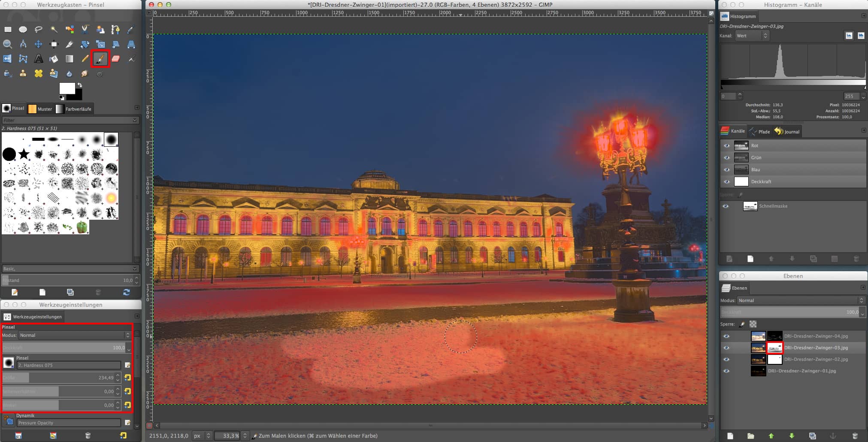The width and height of the screenshot is (868, 442).
Task: Select the Zoom tool in the toolbox
Action: pyautogui.click(x=7, y=44)
